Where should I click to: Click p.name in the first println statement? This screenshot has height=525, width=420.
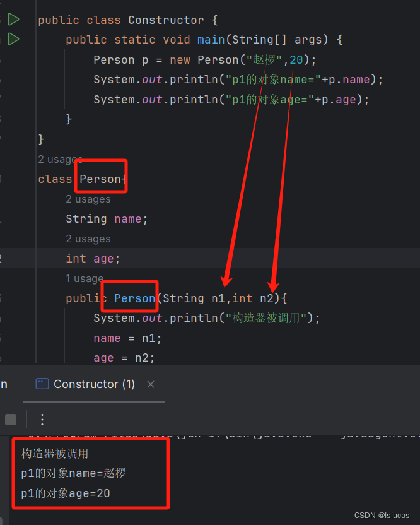tap(349, 80)
